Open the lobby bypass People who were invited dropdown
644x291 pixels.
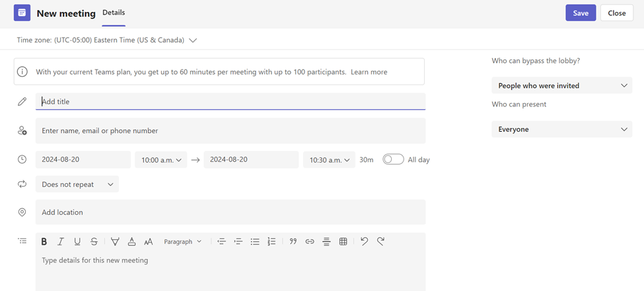coord(561,86)
